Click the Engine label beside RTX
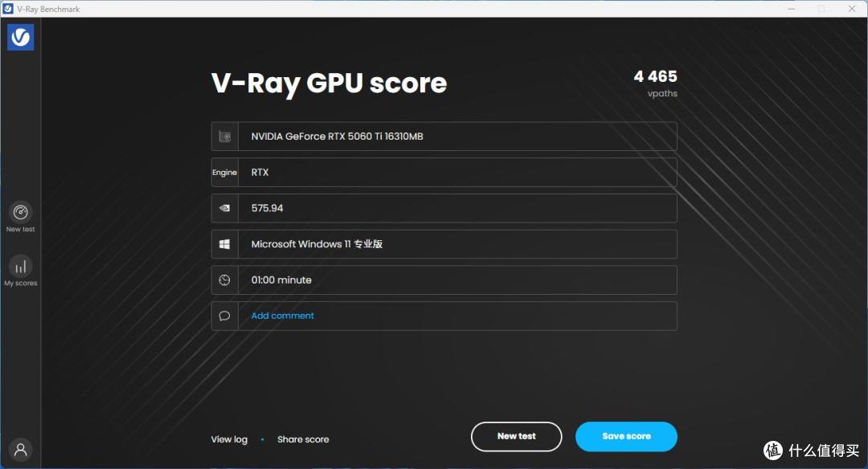 pos(224,173)
